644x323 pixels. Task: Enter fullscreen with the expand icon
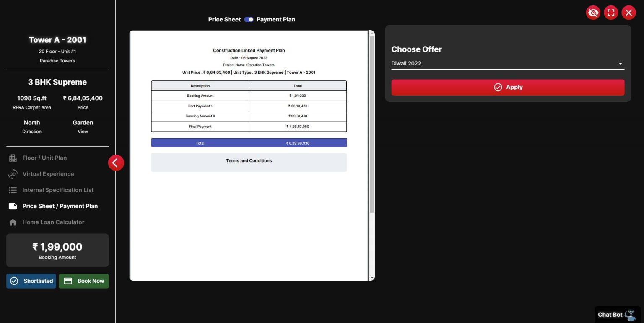611,13
